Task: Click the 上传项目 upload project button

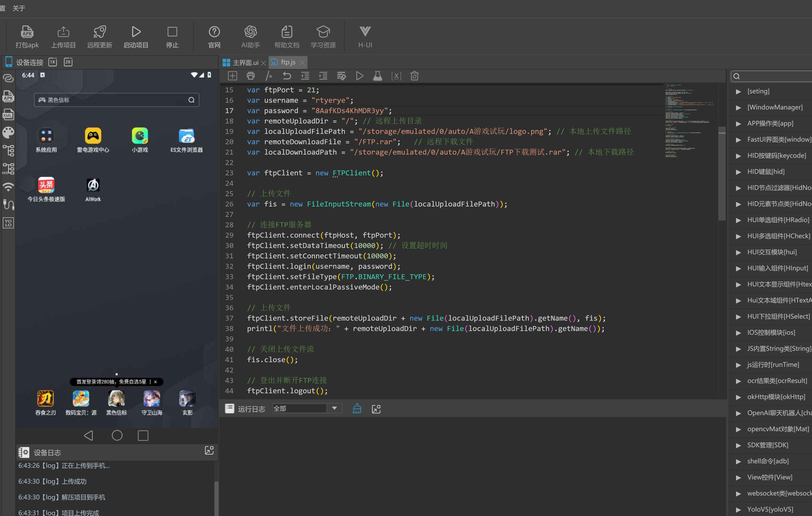Action: [x=63, y=37]
